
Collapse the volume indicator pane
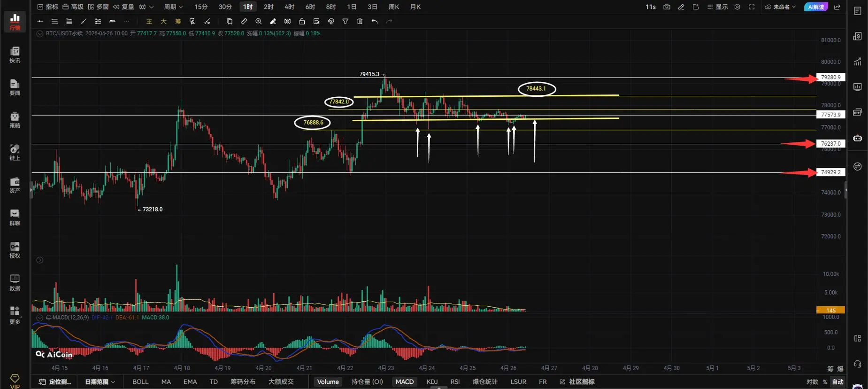40,260
